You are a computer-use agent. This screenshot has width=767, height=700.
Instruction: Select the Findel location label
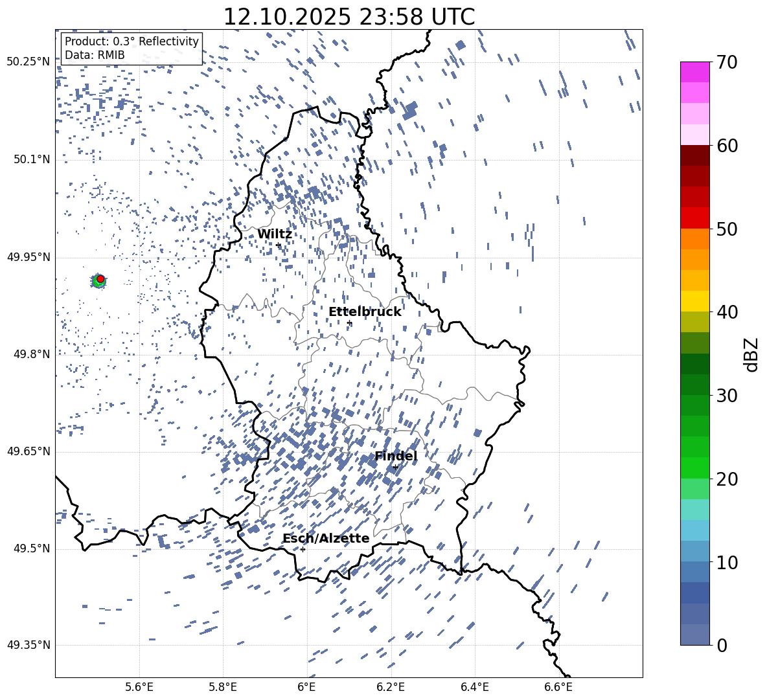[x=396, y=456]
